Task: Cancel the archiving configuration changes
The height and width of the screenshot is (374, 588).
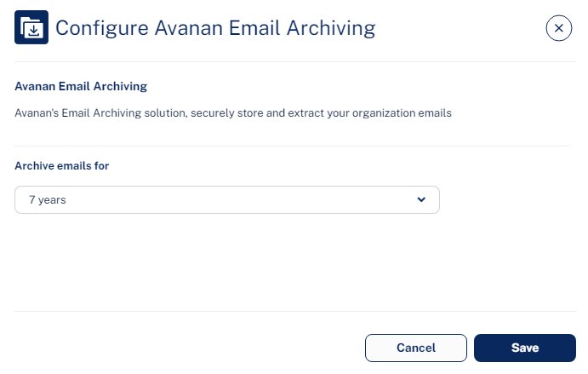Action: point(416,348)
